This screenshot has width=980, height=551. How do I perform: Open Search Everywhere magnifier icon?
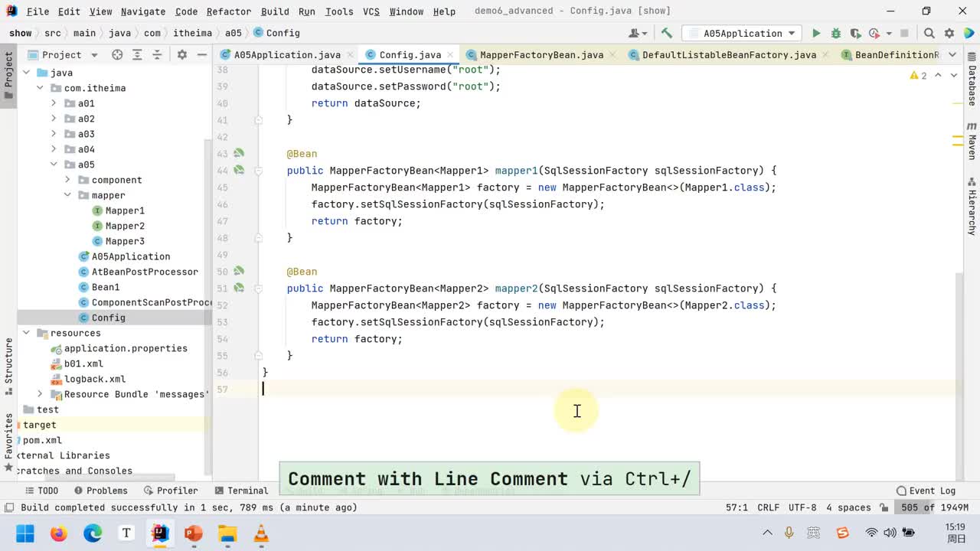(929, 33)
